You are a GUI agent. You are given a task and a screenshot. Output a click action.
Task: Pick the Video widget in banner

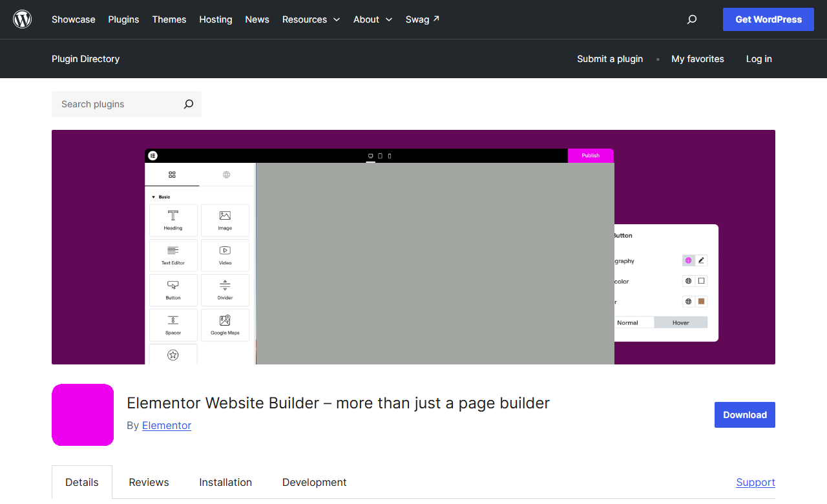tap(225, 255)
